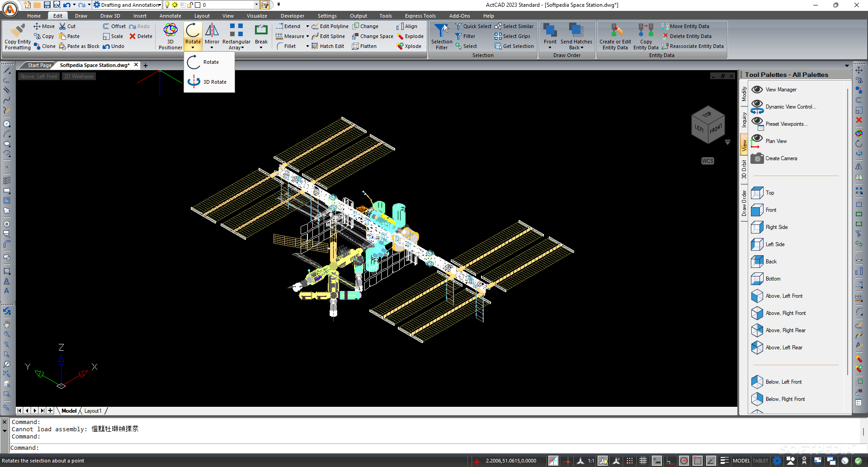Click the Create Camera icon in palette

(x=757, y=158)
